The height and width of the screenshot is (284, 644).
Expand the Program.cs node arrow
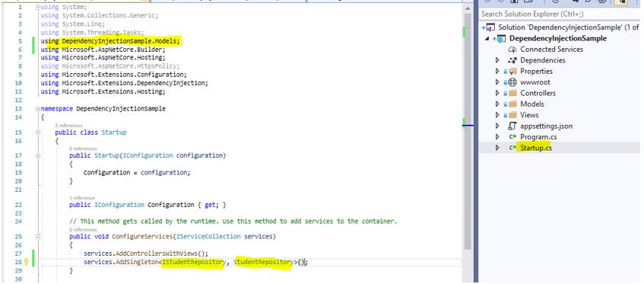pos(498,137)
